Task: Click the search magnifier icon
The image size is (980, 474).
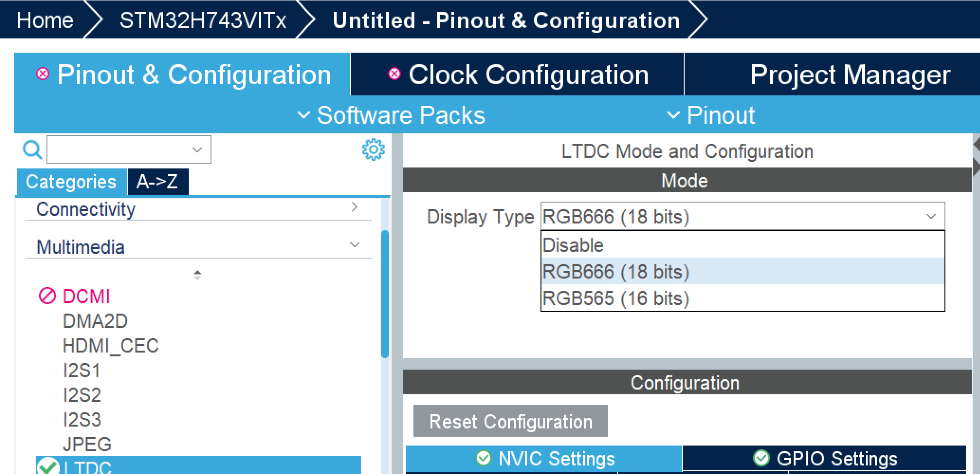Action: pos(31,149)
